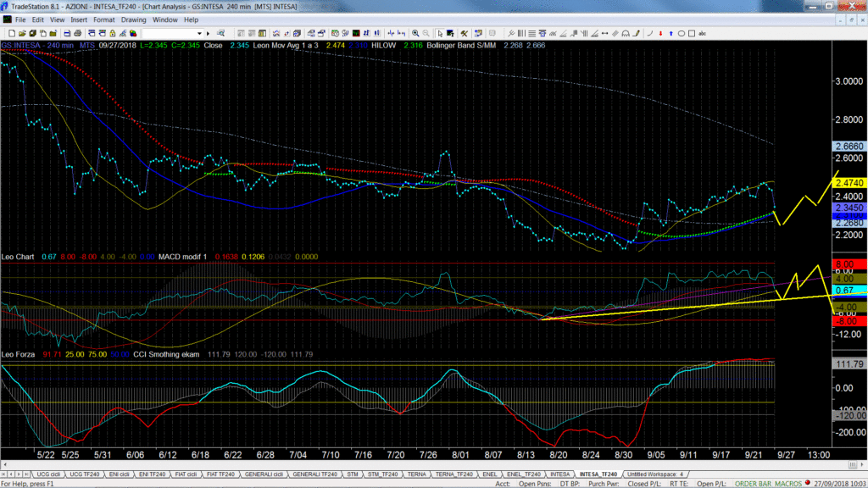Switch to the GENERALI cicli workspace tab

264,474
